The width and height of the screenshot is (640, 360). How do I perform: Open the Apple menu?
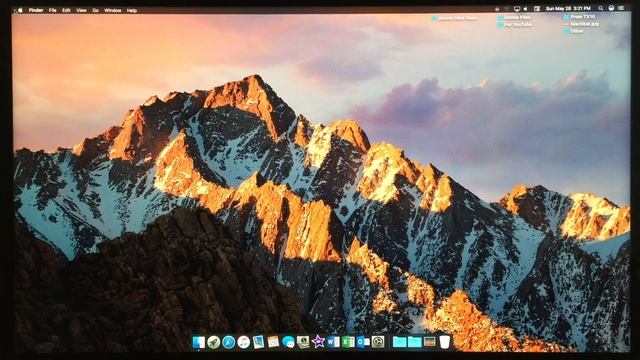20,10
